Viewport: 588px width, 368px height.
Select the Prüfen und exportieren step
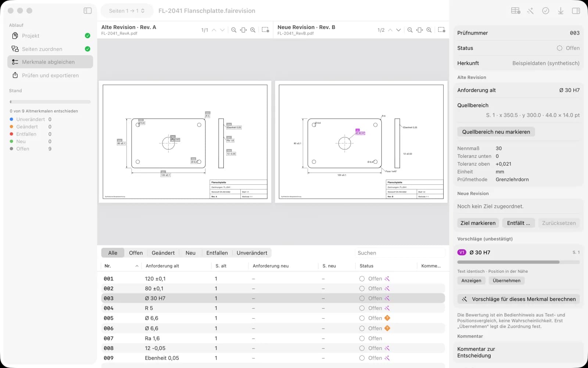[50, 75]
